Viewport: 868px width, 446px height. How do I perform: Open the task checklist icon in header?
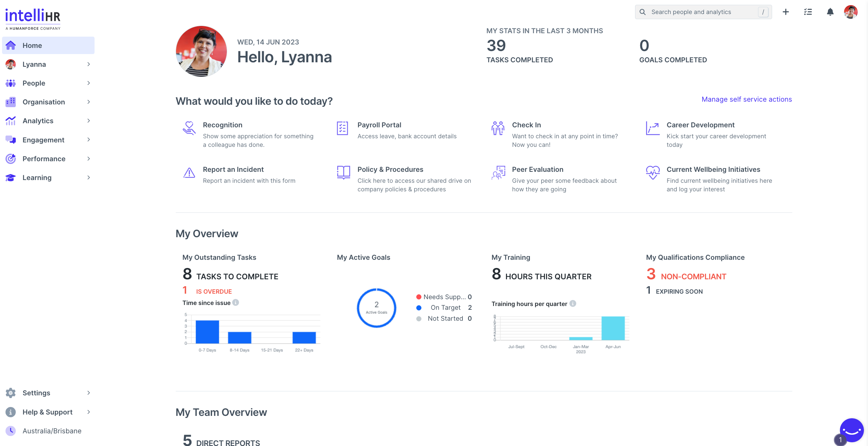[808, 12]
